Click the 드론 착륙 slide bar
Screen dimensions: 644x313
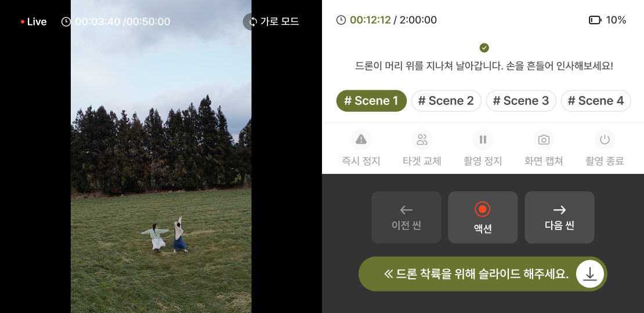coord(483,274)
